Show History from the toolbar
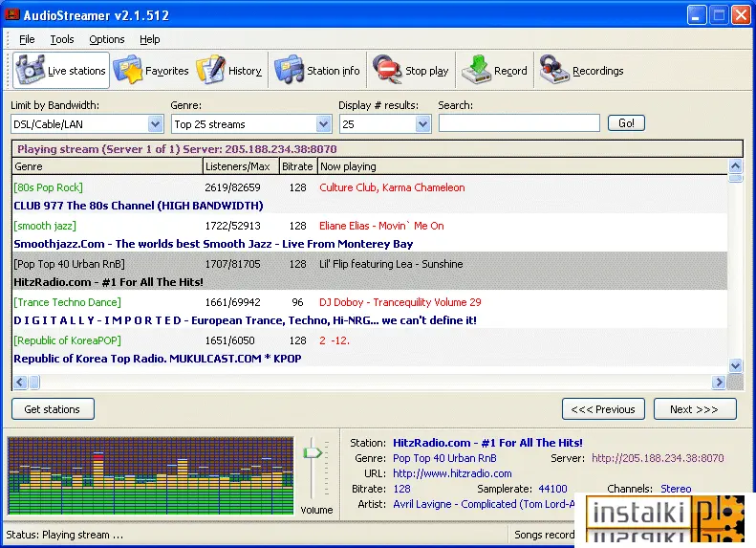Image resolution: width=756 pixels, height=548 pixels. pyautogui.click(x=230, y=71)
